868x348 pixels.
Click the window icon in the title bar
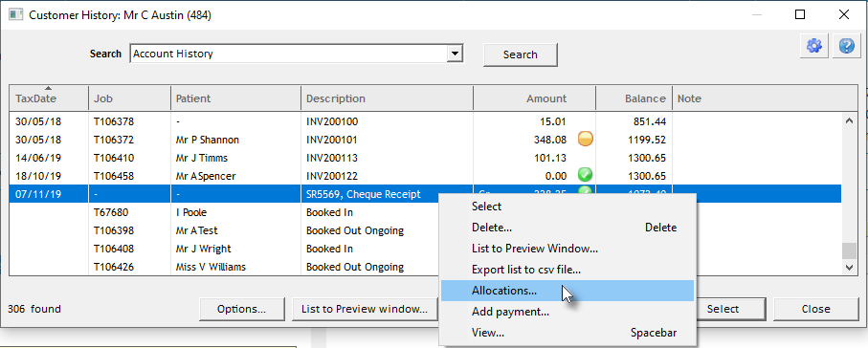15,14
